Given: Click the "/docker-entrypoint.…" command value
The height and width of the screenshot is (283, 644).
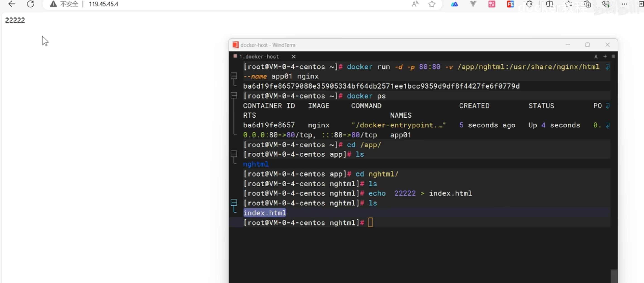Looking at the screenshot, I should (x=398, y=125).
